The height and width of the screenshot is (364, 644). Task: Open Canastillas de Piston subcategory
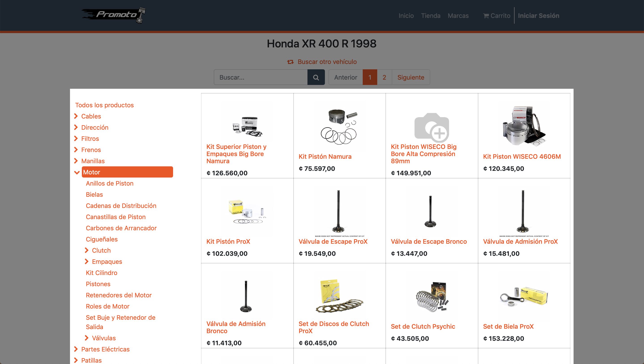pos(116,217)
